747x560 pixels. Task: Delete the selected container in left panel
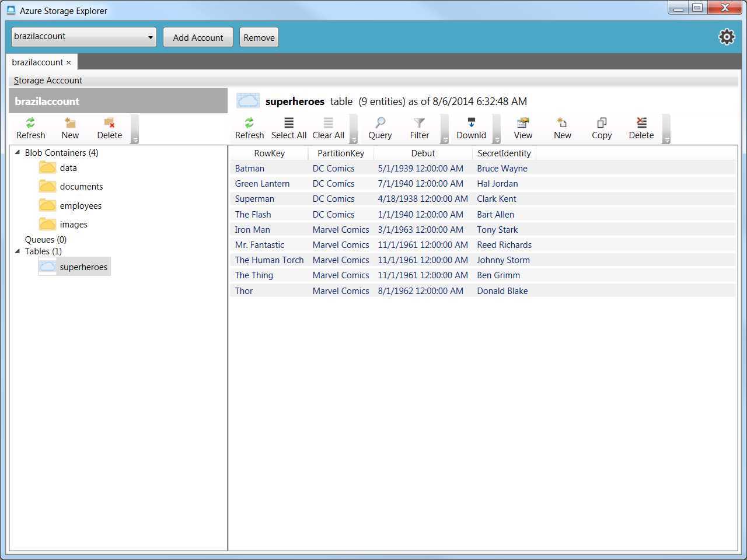coord(110,128)
